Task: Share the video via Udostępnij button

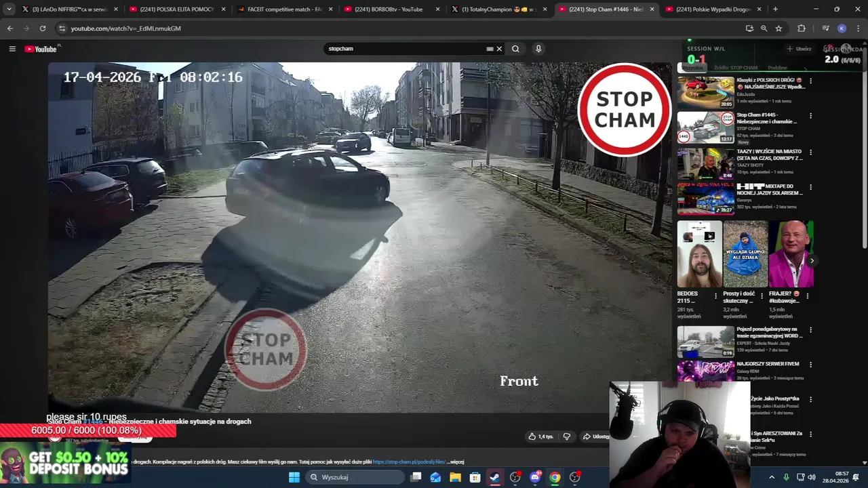Action: tap(596, 436)
